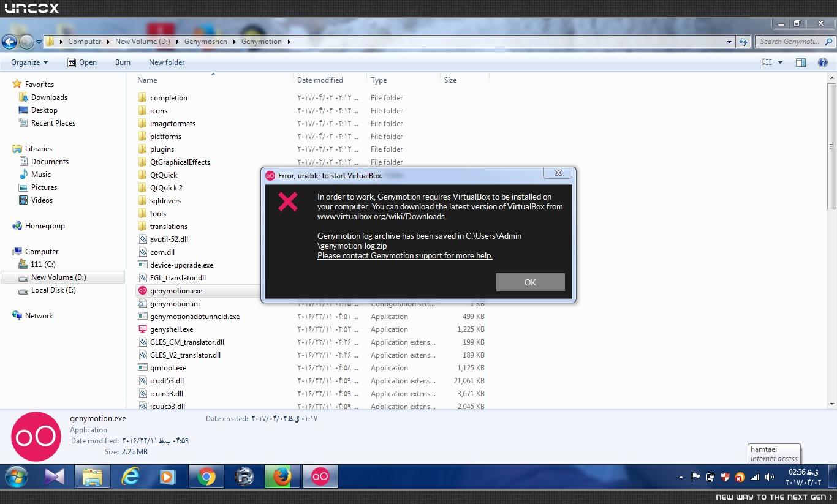Click the contact Genymotion support link
Screen dimensions: 837x504
(x=405, y=256)
